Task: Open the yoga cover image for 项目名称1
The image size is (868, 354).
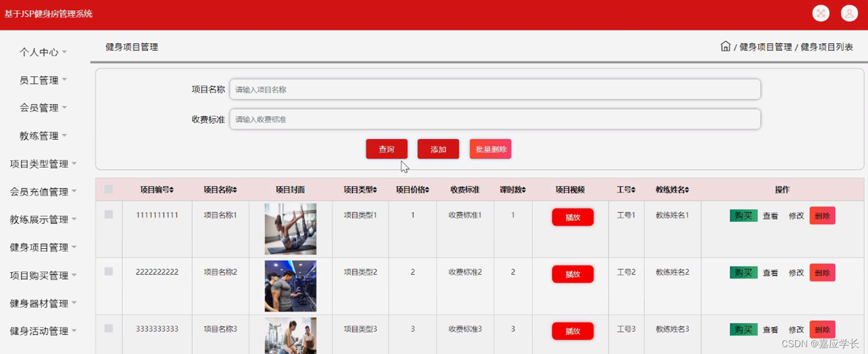Action: 290,229
